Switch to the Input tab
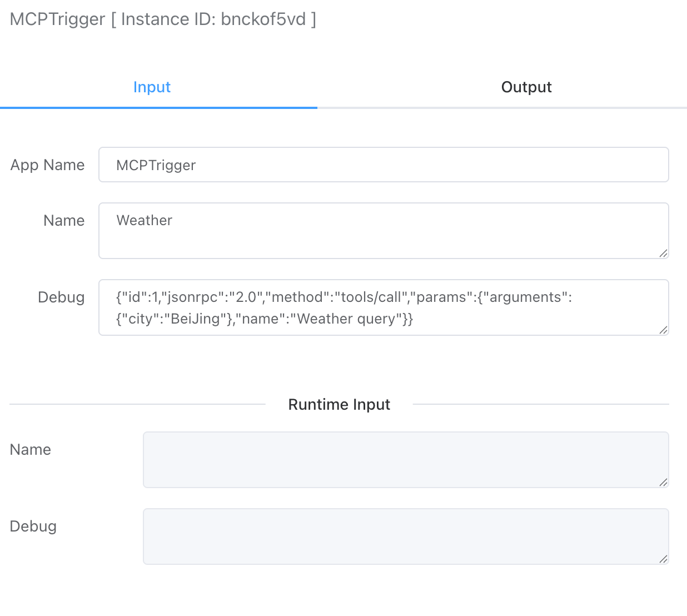Image resolution: width=687 pixels, height=616 pixels. click(152, 87)
